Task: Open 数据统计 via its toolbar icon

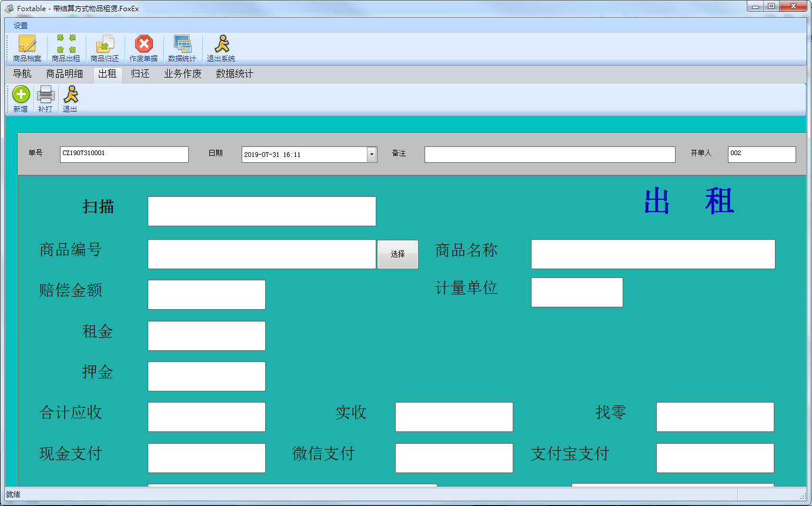Action: coord(182,47)
